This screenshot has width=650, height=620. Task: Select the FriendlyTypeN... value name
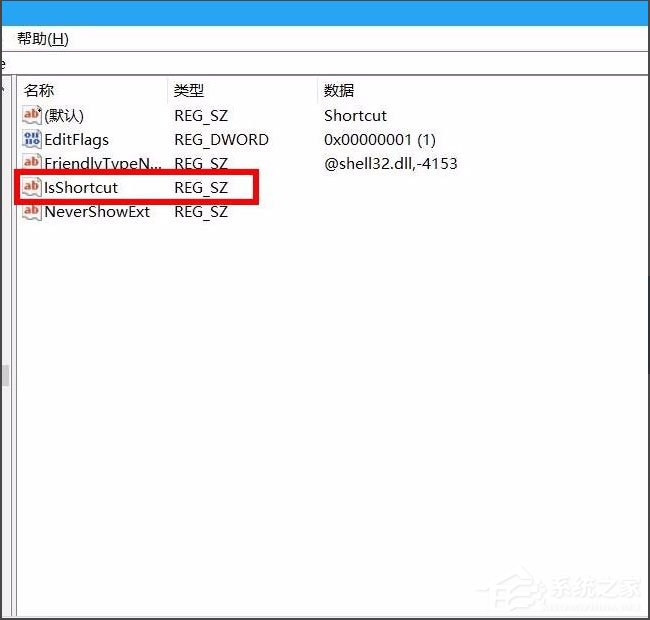[x=103, y=163]
